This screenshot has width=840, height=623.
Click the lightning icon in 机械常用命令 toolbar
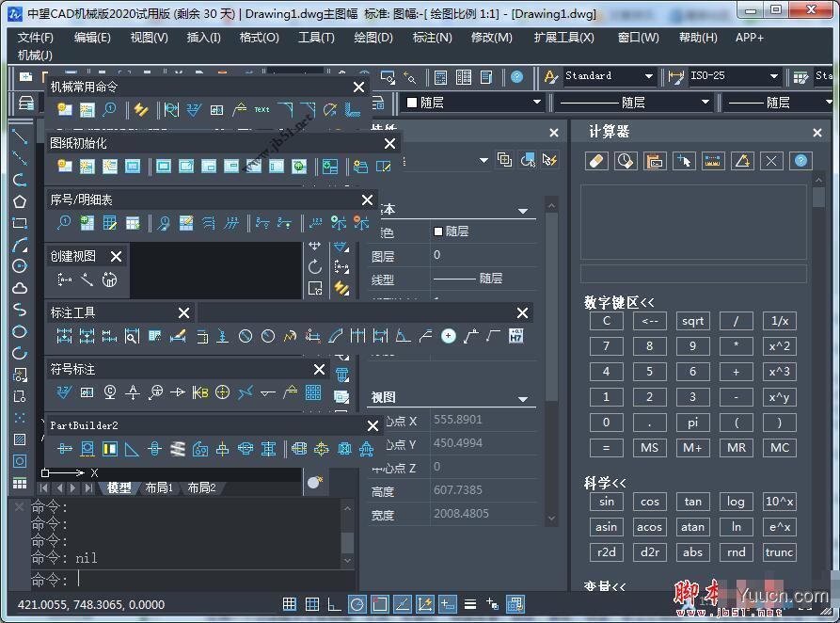141,109
